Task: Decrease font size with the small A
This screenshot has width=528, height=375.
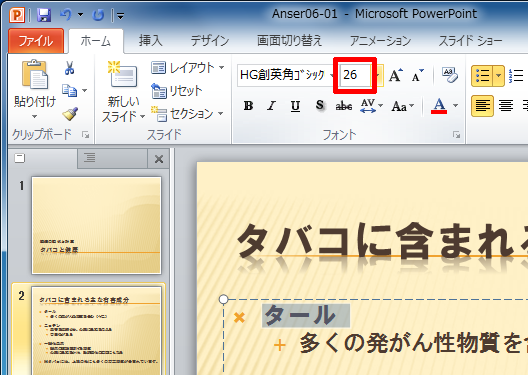Action: [418, 75]
